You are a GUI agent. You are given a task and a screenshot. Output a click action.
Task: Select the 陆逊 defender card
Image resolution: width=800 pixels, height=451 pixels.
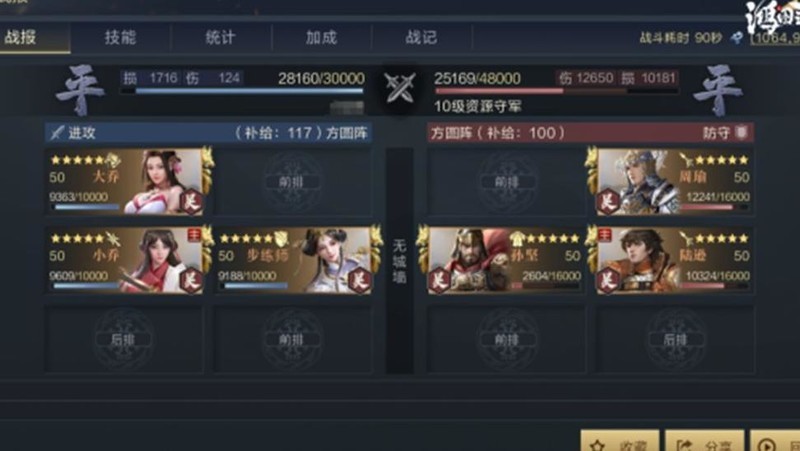click(x=673, y=260)
